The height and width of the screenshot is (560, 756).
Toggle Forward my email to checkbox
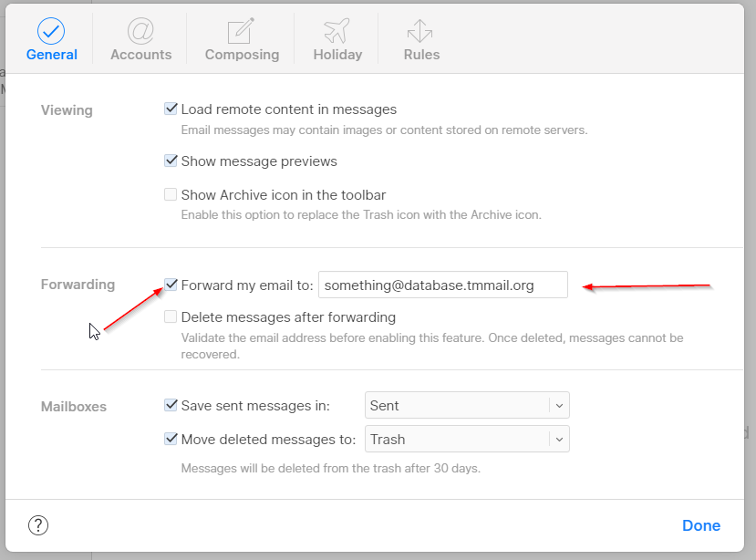click(171, 285)
